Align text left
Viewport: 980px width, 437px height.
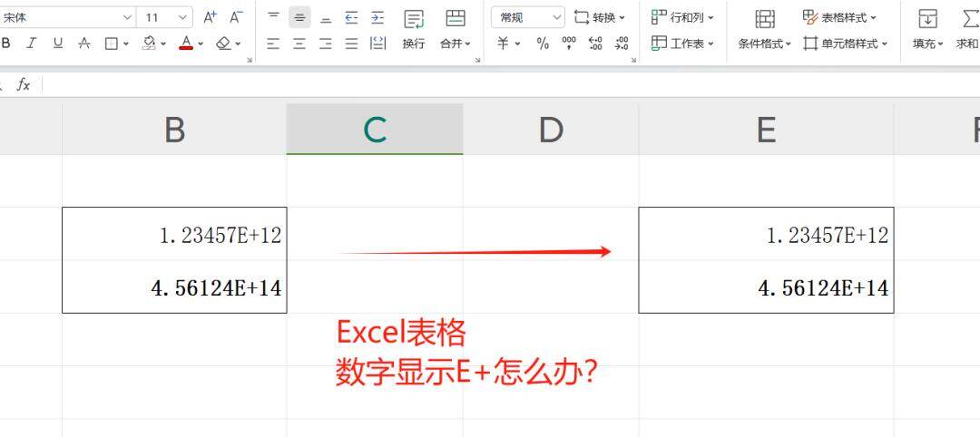click(273, 44)
